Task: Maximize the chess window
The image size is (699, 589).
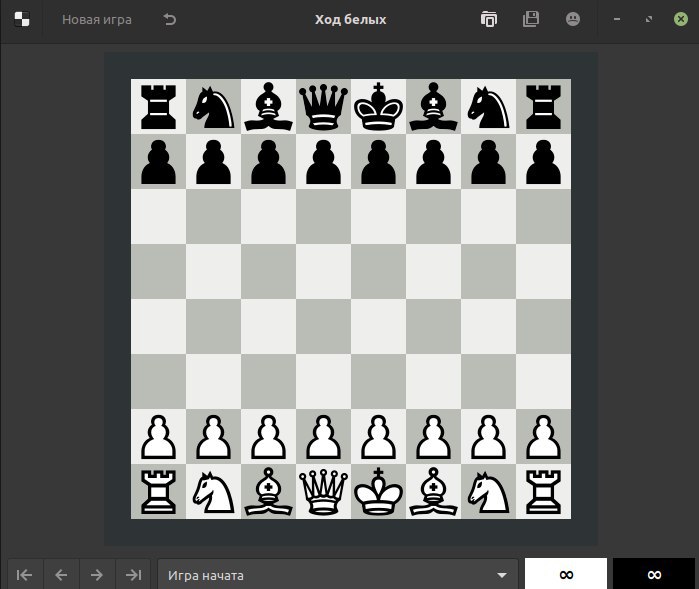Action: (649, 19)
